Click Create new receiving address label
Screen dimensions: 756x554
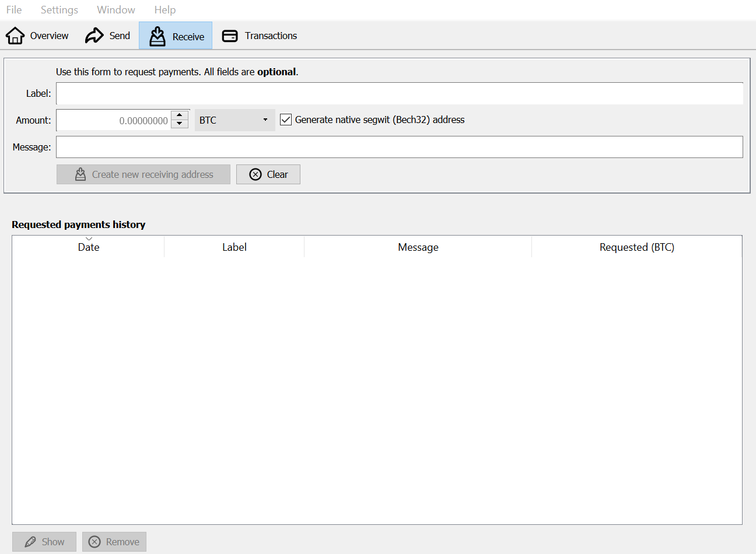153,174
